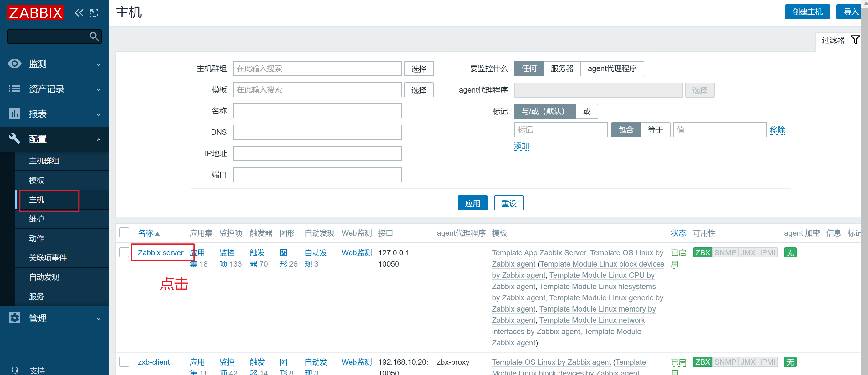
Task: Choose 包含 tag operator
Action: (626, 130)
